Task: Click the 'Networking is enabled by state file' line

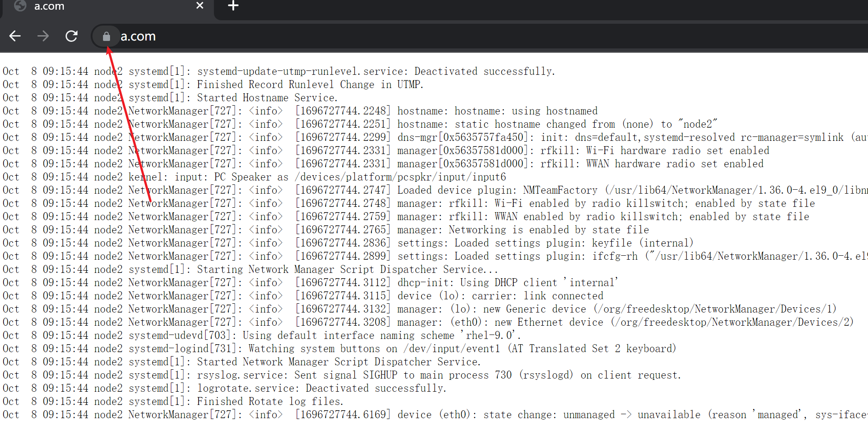Action: tap(548, 230)
